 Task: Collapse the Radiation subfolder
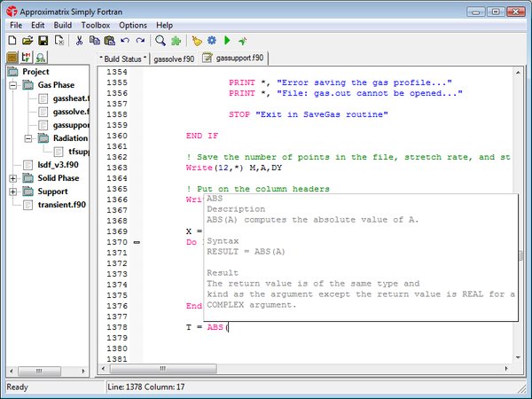tap(28, 138)
